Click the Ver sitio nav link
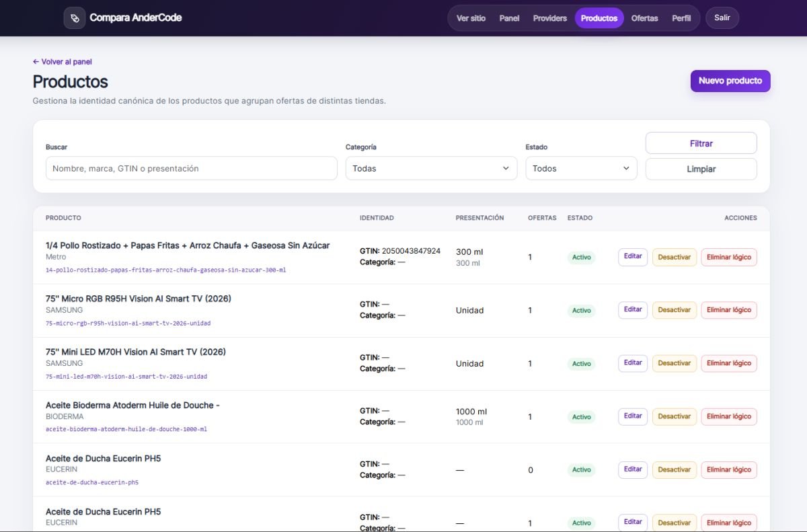Viewport: 807px width, 532px height. pyautogui.click(x=471, y=18)
